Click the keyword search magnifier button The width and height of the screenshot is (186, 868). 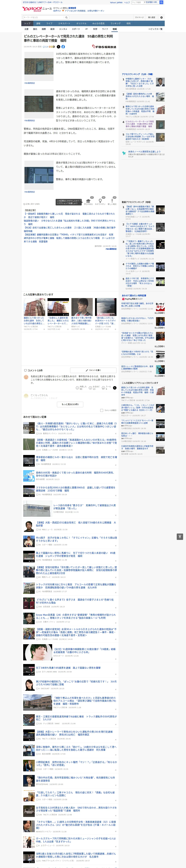pyautogui.click(x=66, y=17)
